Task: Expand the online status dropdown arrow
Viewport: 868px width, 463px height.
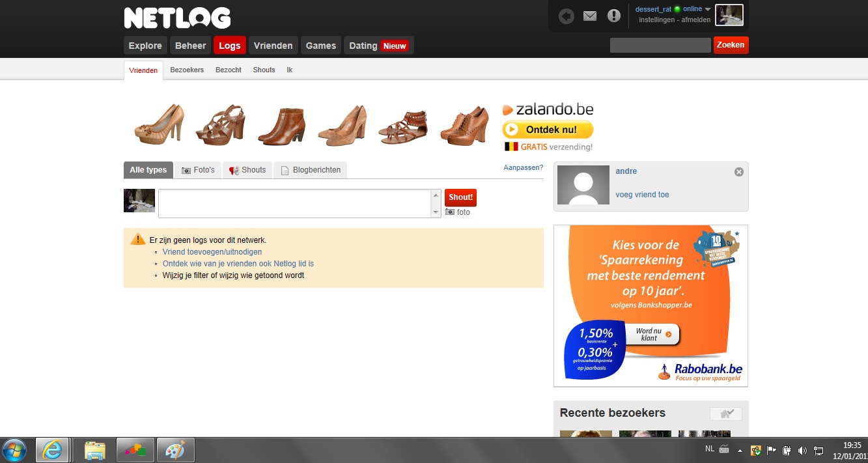Action: (x=708, y=9)
